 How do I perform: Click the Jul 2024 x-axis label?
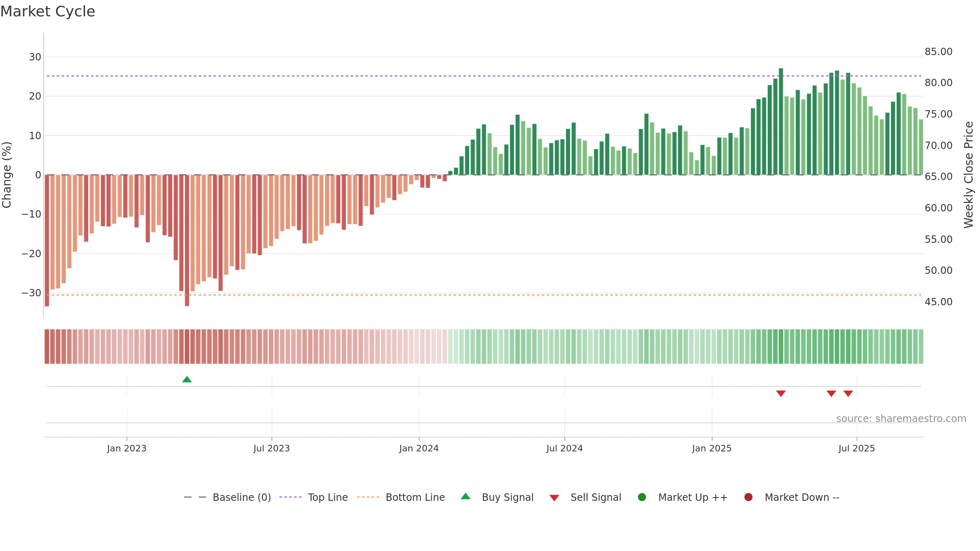point(565,449)
